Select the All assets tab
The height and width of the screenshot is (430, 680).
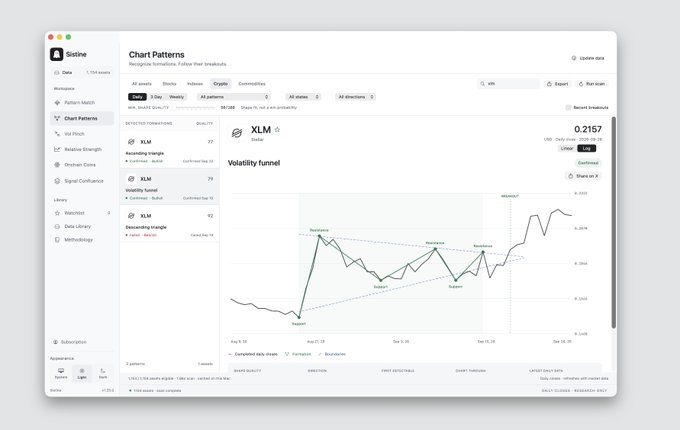[x=142, y=84]
